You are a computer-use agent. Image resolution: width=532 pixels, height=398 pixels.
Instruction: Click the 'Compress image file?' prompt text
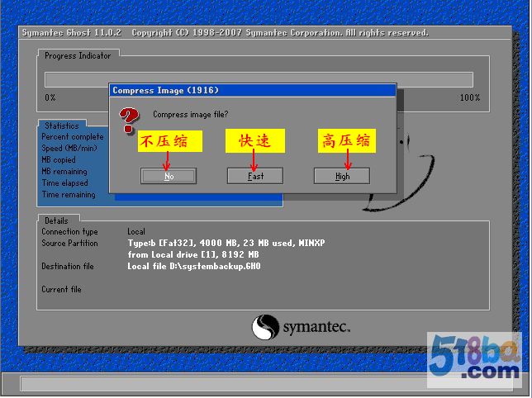(x=190, y=114)
